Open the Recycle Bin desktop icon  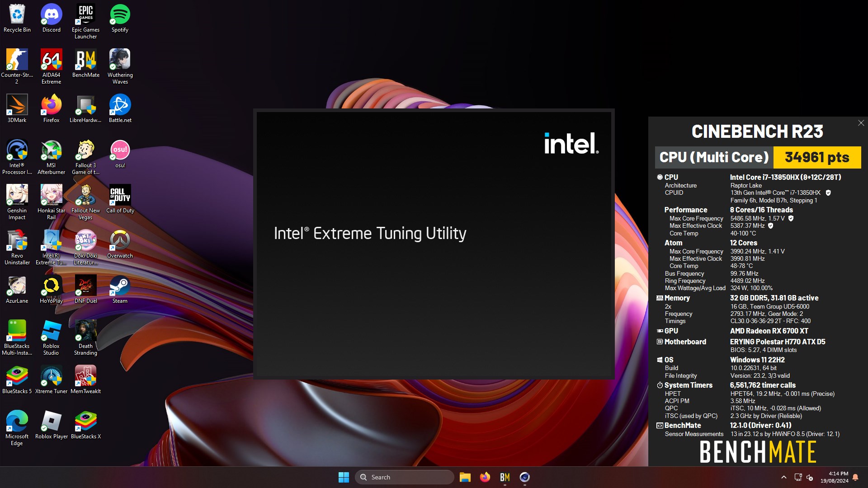click(17, 19)
